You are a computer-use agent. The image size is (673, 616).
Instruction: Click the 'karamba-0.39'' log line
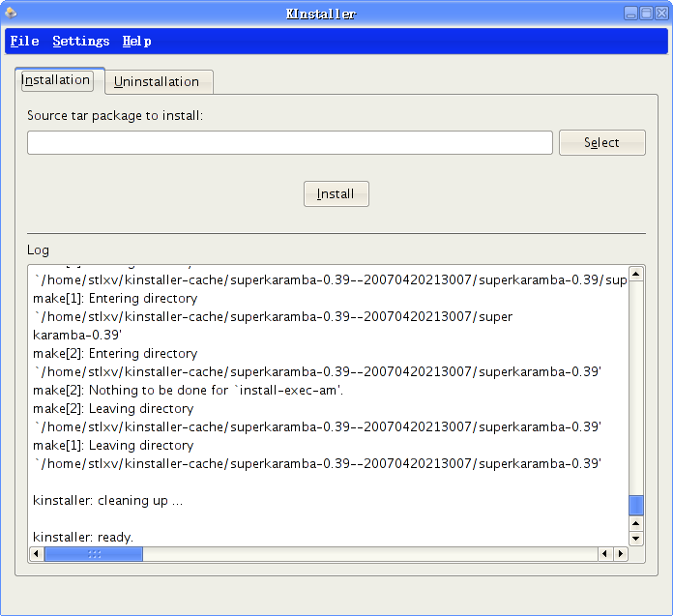pos(77,335)
